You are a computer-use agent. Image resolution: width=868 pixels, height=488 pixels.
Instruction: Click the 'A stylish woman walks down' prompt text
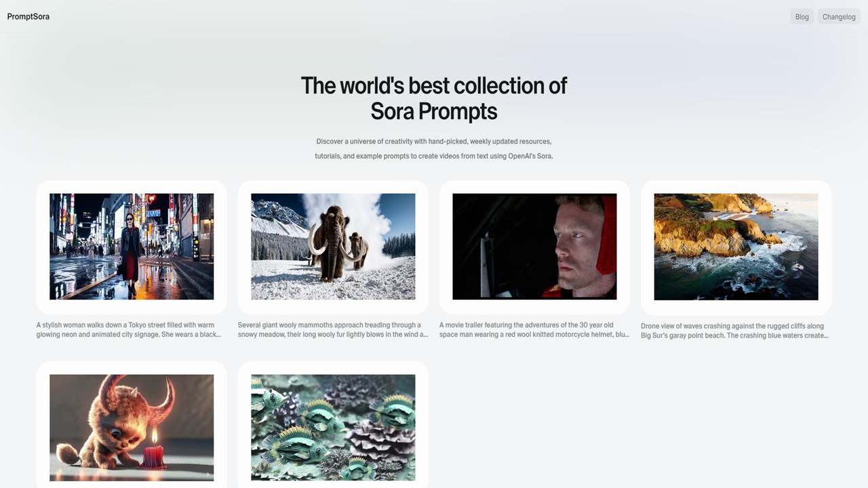pos(129,330)
